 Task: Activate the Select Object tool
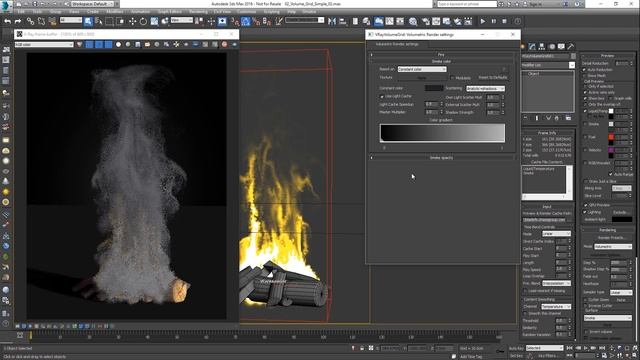coord(88,21)
